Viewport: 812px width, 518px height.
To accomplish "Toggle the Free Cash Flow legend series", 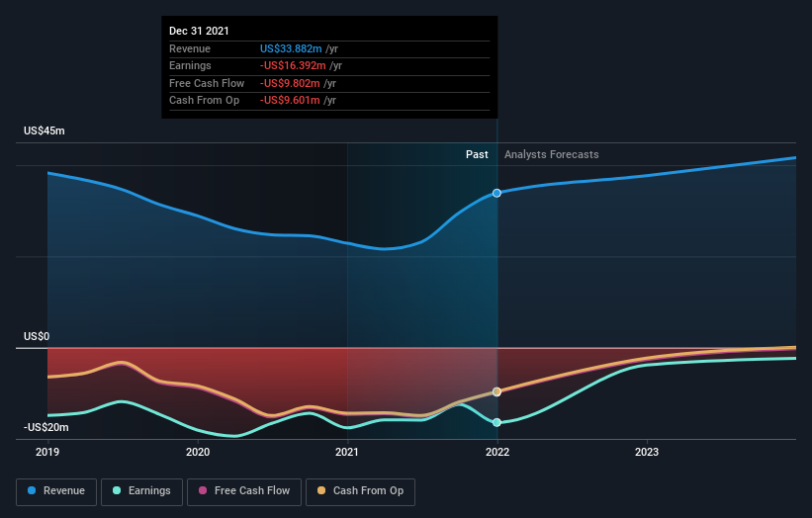I will 244,491.
